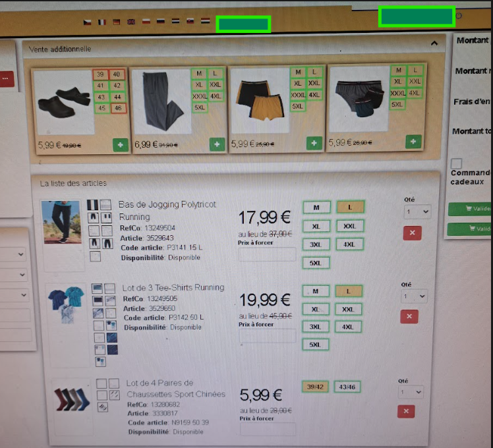This screenshot has width=493, height=448.
Task: Click the power icon in the top bar
Action: [x=459, y=16]
